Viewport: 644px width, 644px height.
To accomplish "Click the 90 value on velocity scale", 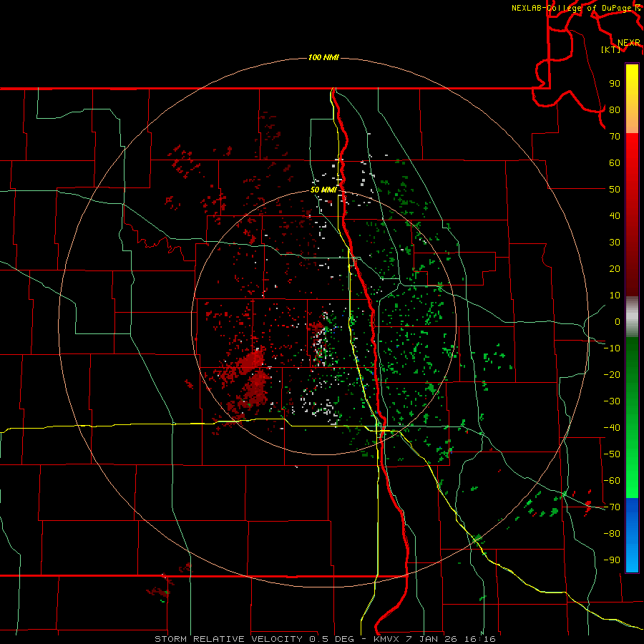I will click(x=615, y=84).
